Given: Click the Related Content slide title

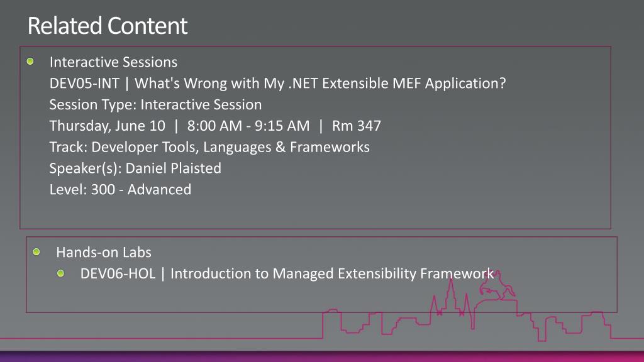Looking at the screenshot, I should point(107,26).
